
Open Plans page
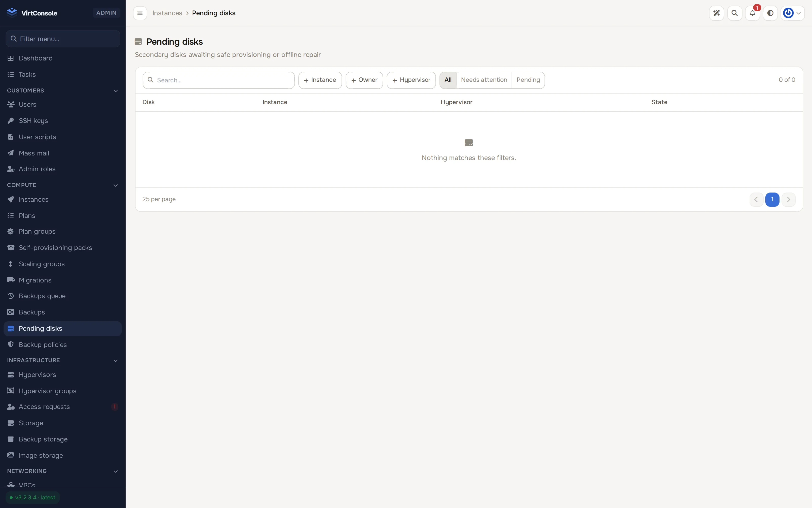63,215
